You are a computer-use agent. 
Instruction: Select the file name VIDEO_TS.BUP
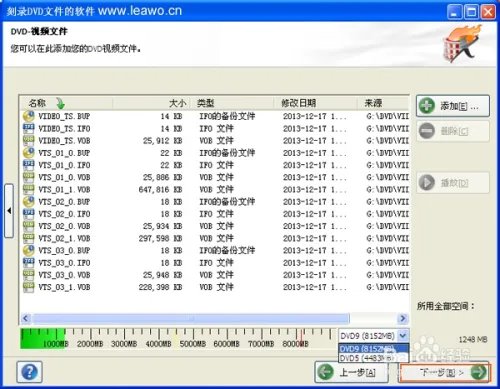click(64, 116)
